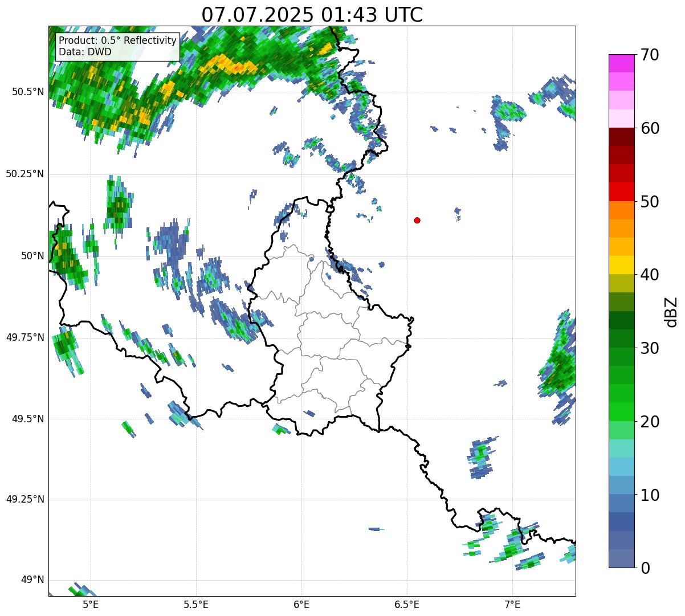
Task: Click the 49.75°N latitude label
Action: (25, 337)
